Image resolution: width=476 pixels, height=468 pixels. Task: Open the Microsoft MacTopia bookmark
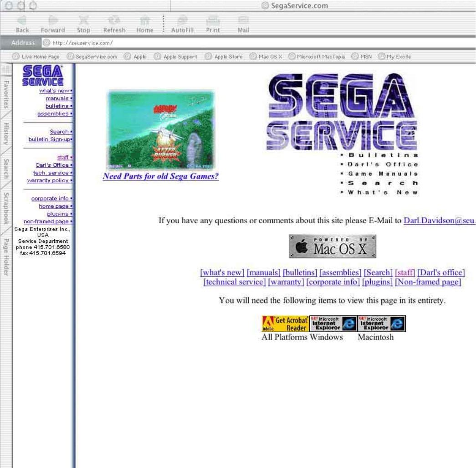click(x=317, y=57)
